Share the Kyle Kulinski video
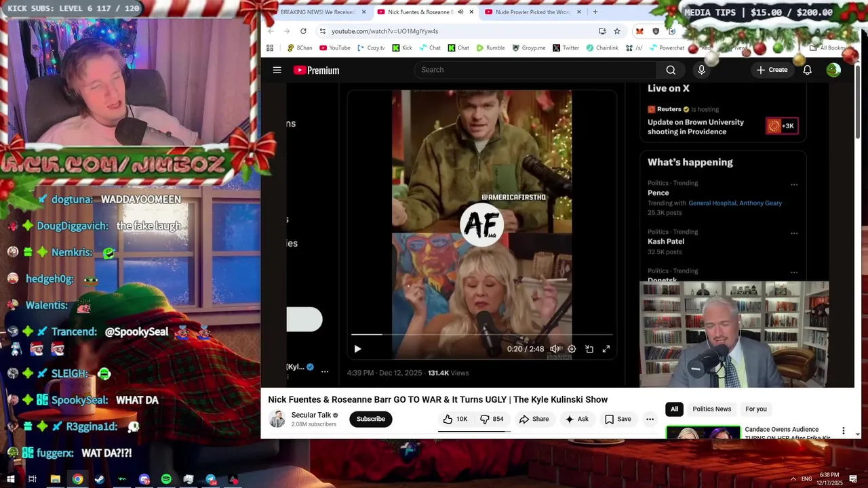 534,419
